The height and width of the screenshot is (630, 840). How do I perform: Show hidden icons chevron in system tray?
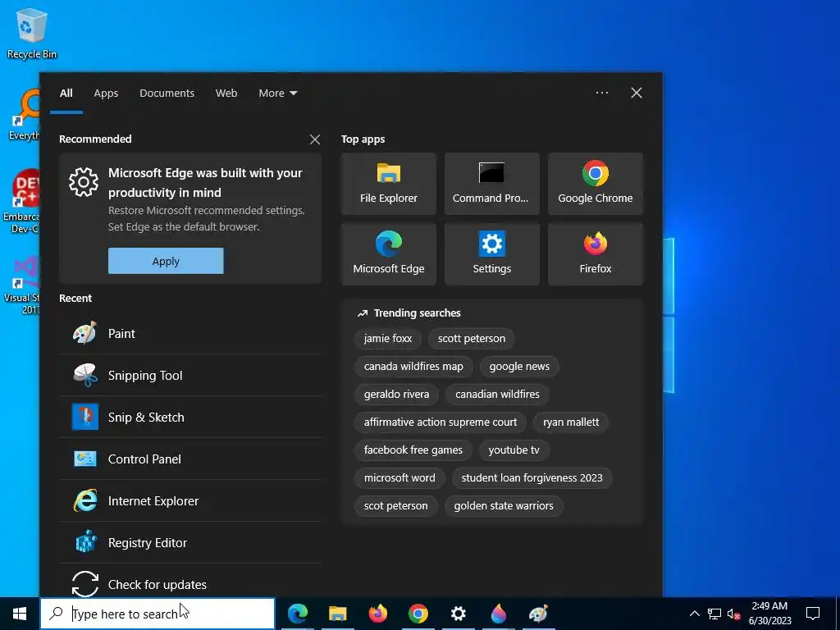point(694,614)
